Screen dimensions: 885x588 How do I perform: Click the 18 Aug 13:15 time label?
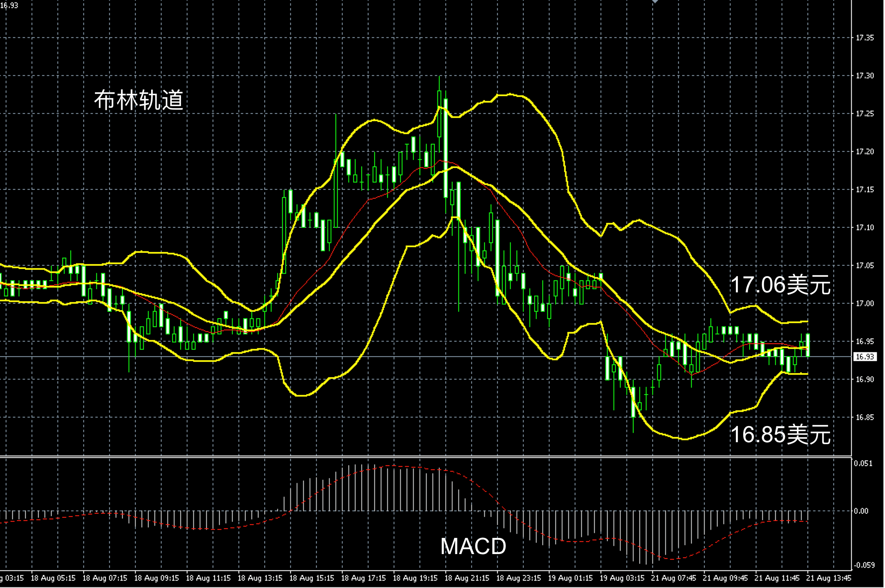(260, 578)
